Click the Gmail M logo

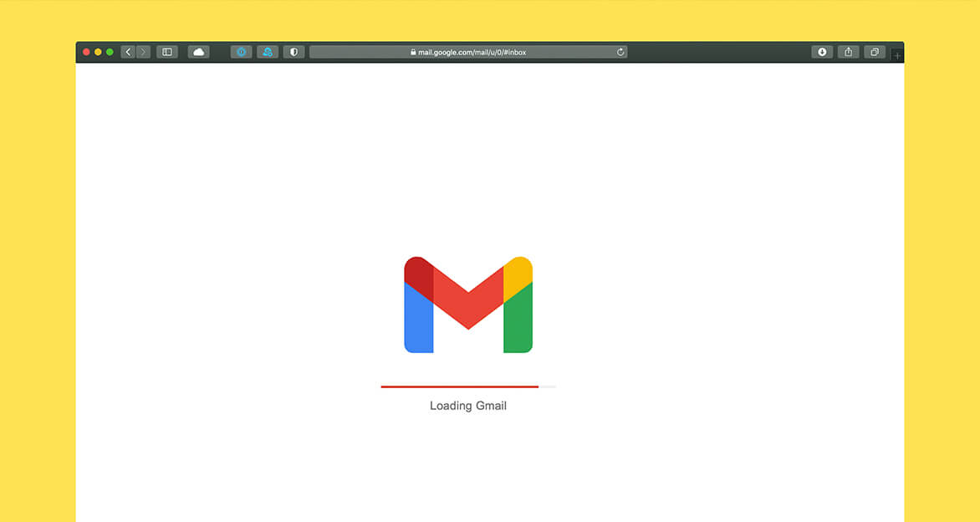coord(468,304)
